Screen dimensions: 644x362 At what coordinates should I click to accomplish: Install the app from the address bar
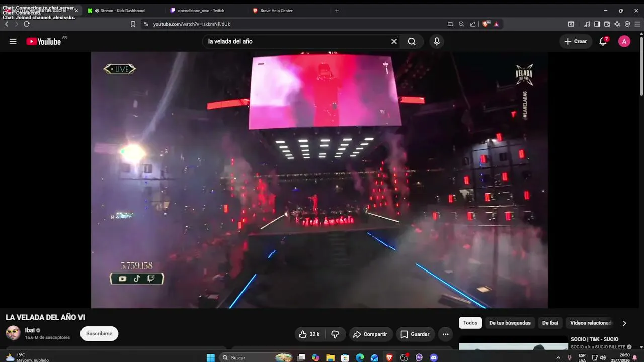450,24
